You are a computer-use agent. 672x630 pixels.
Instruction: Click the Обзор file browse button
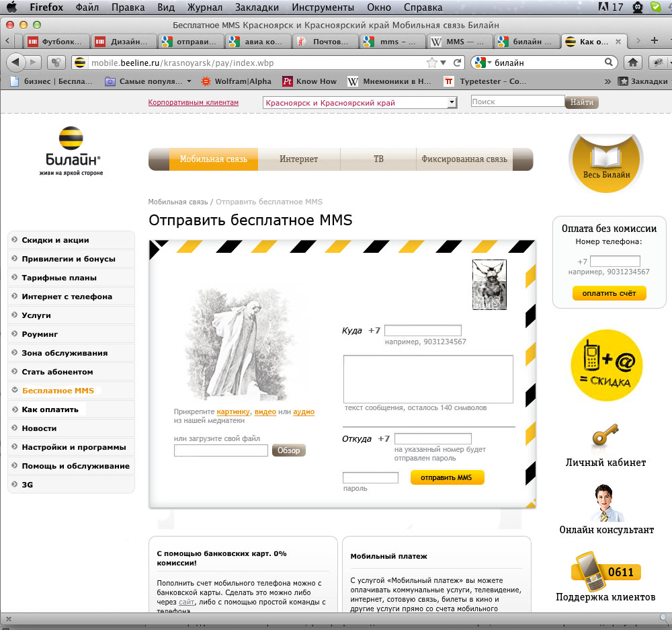point(289,450)
